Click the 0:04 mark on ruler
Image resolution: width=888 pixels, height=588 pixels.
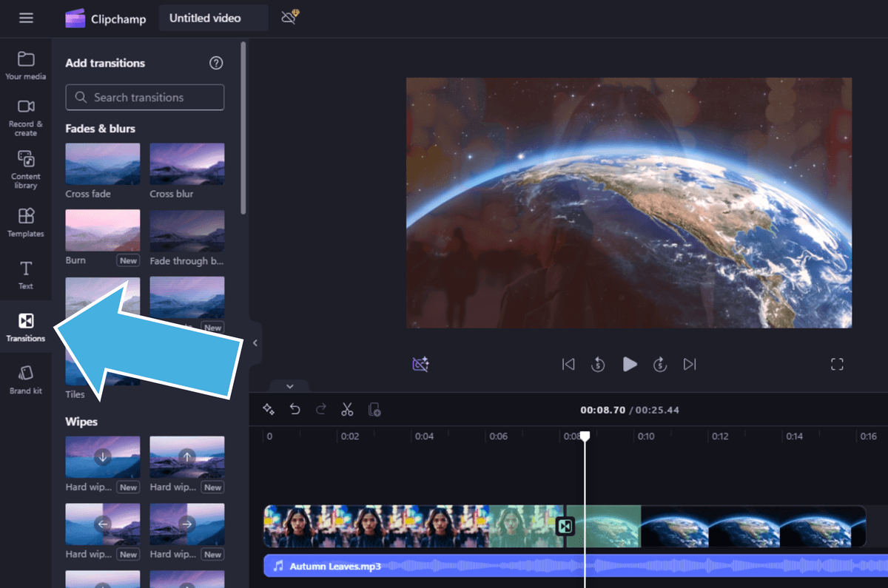click(424, 436)
